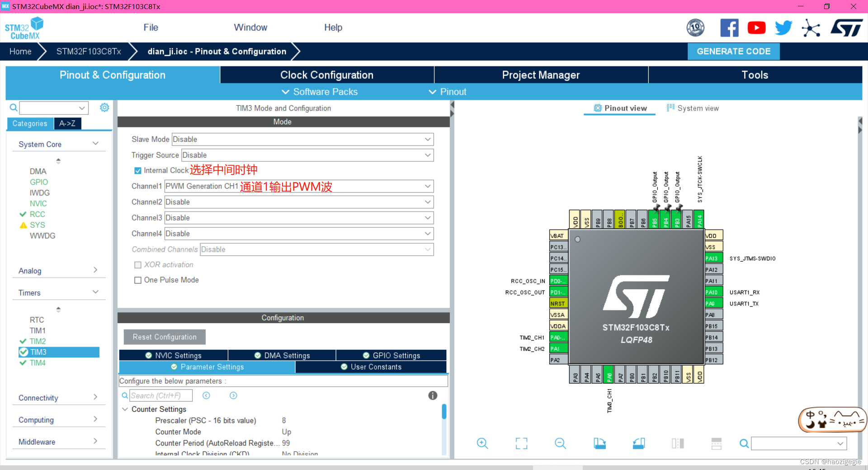This screenshot has height=470, width=868.
Task: Go to the Home breadcrumb
Action: click(x=20, y=52)
